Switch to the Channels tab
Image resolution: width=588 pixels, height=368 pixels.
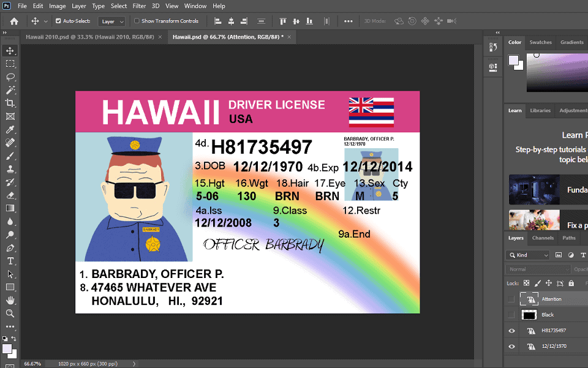[x=543, y=238]
